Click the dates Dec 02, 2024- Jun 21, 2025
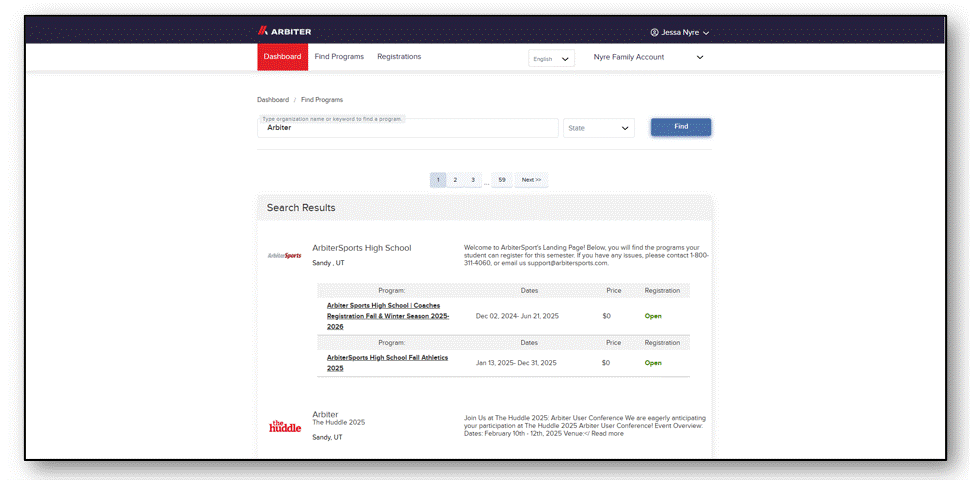Viewport: 970px width, 480px height. click(x=517, y=316)
